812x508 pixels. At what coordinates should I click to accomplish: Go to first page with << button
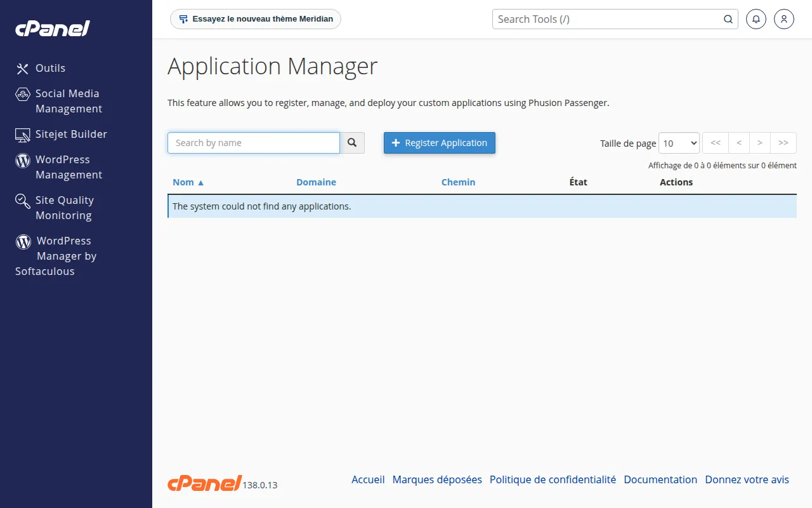[x=716, y=143]
